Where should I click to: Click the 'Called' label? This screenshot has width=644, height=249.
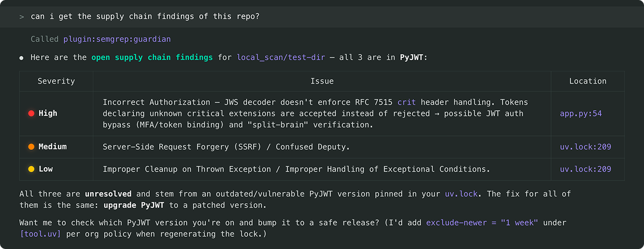[45, 39]
